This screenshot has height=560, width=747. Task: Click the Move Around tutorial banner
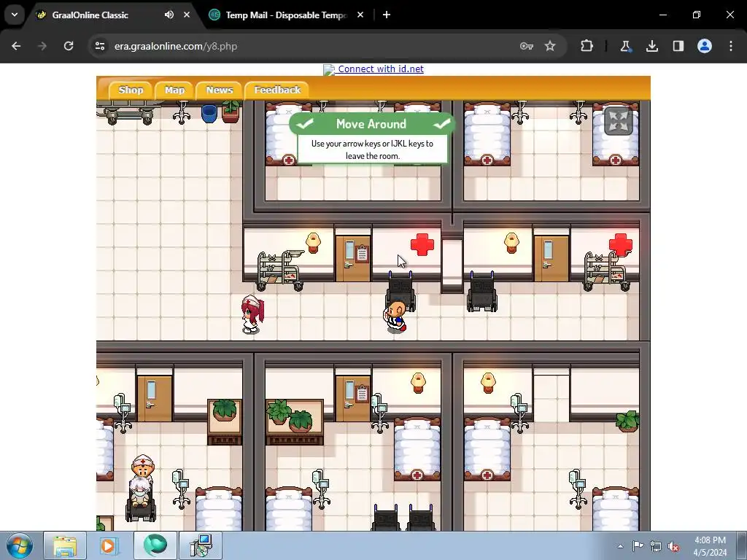[x=372, y=138]
